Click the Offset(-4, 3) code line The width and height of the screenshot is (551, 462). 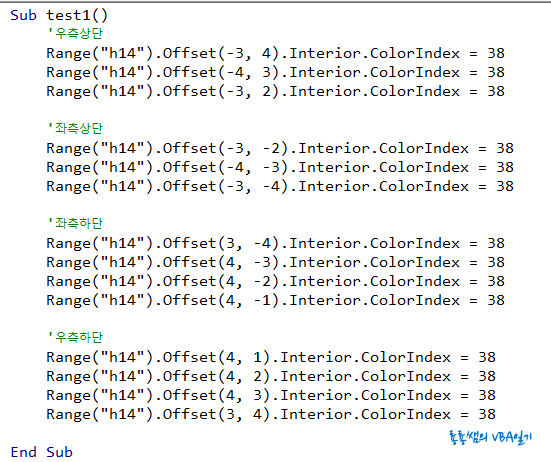276,72
